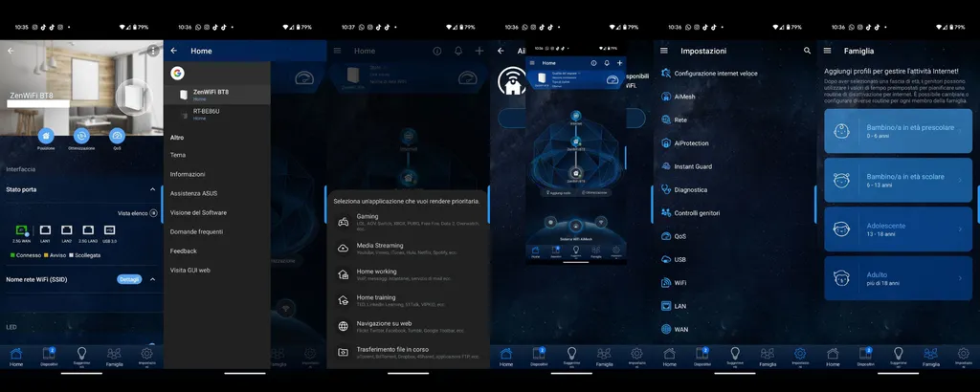Go back from the AiMesh screen
The height and width of the screenshot is (392, 980).
click(x=501, y=51)
